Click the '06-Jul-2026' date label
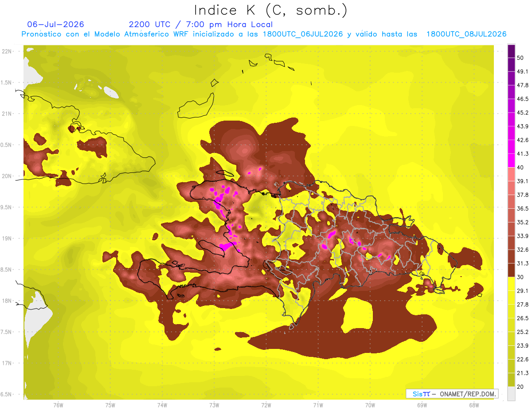 [x=55, y=24]
